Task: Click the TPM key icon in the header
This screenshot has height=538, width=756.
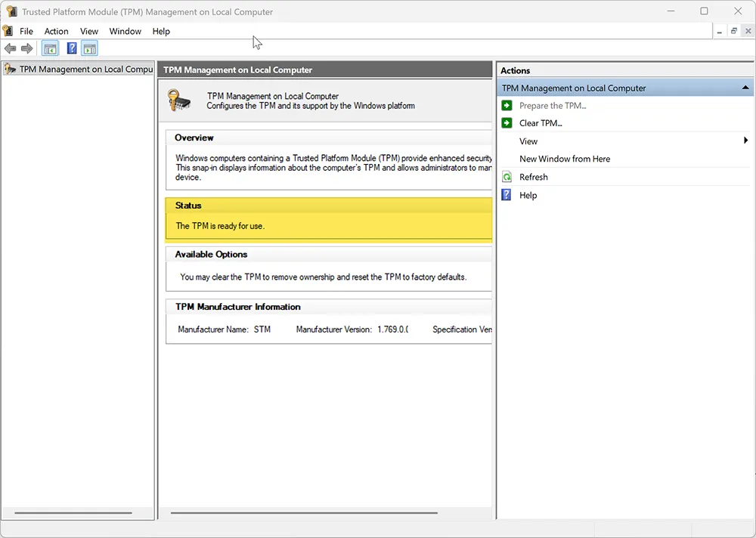Action: click(x=179, y=100)
